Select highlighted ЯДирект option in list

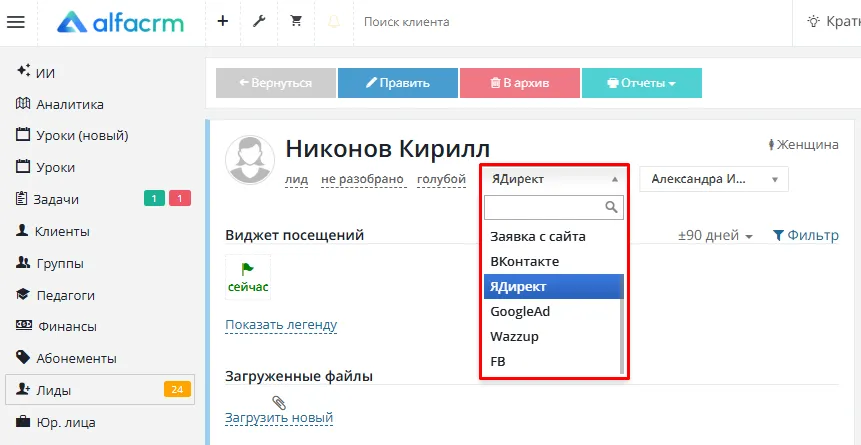552,286
